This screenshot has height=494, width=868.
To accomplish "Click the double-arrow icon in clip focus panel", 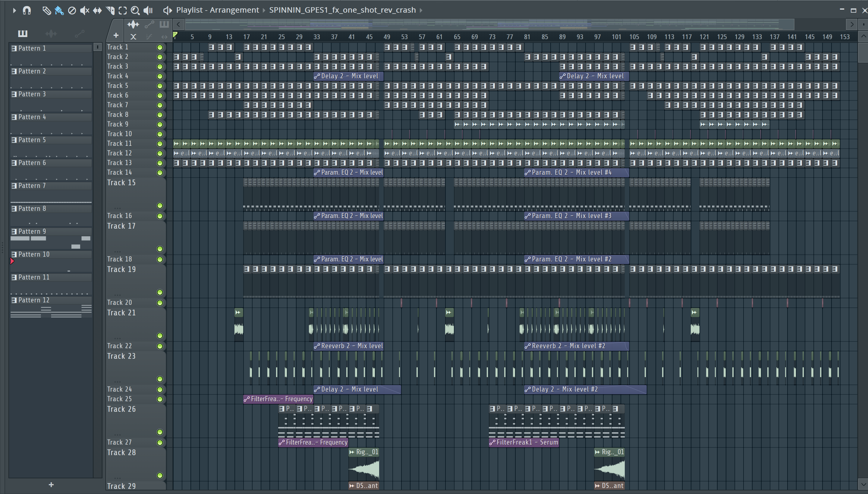I will (x=164, y=36).
